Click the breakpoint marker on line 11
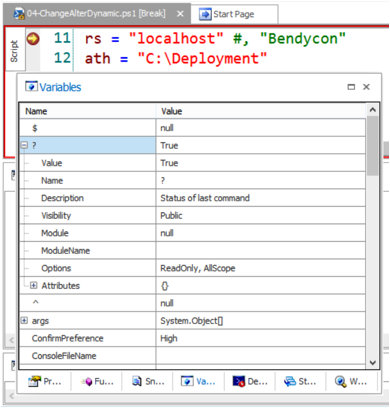The height and width of the screenshot is (408, 390). pos(33,39)
